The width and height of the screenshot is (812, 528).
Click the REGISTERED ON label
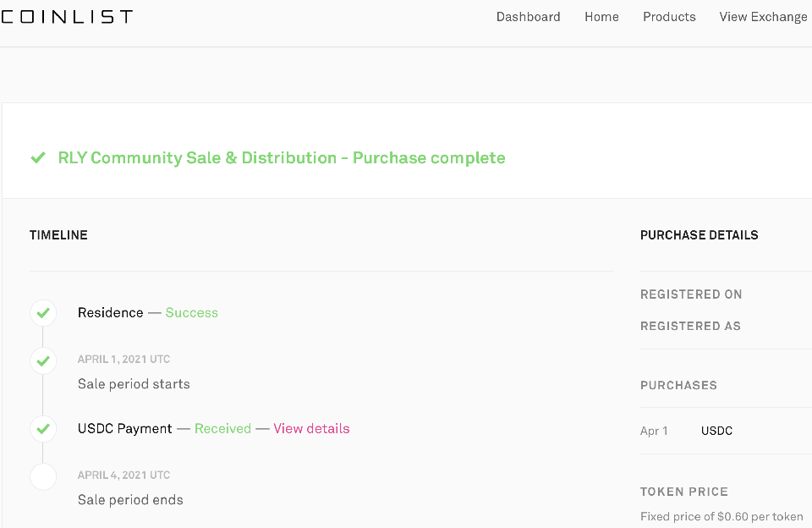point(691,294)
